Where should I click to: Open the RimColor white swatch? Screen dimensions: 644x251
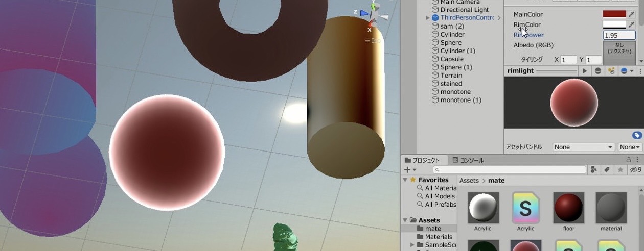pos(614,24)
